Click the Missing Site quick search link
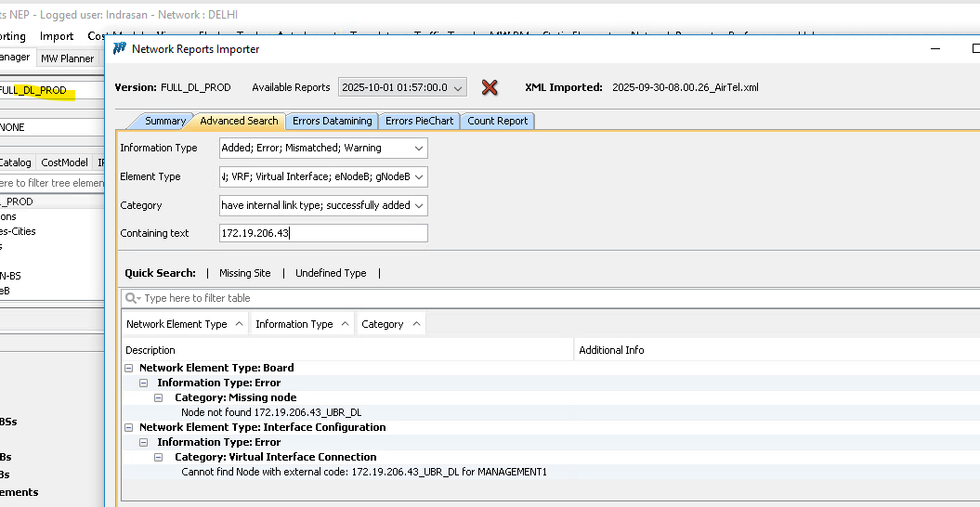The width and height of the screenshot is (980, 507). pos(245,273)
